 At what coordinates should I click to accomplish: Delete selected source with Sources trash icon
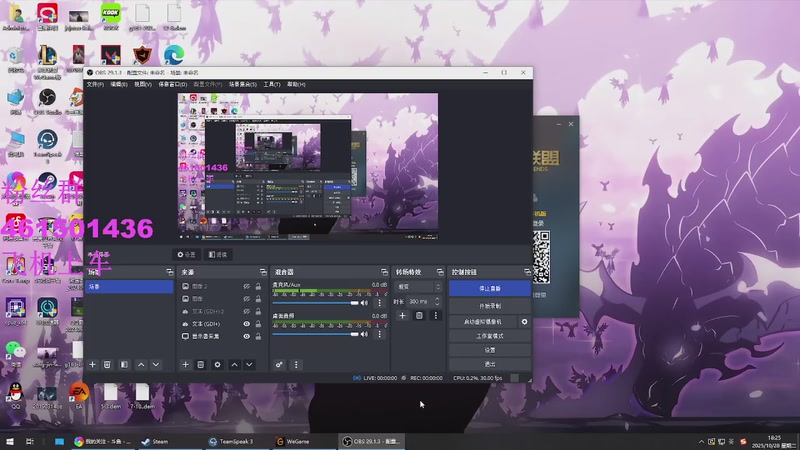[x=201, y=365]
